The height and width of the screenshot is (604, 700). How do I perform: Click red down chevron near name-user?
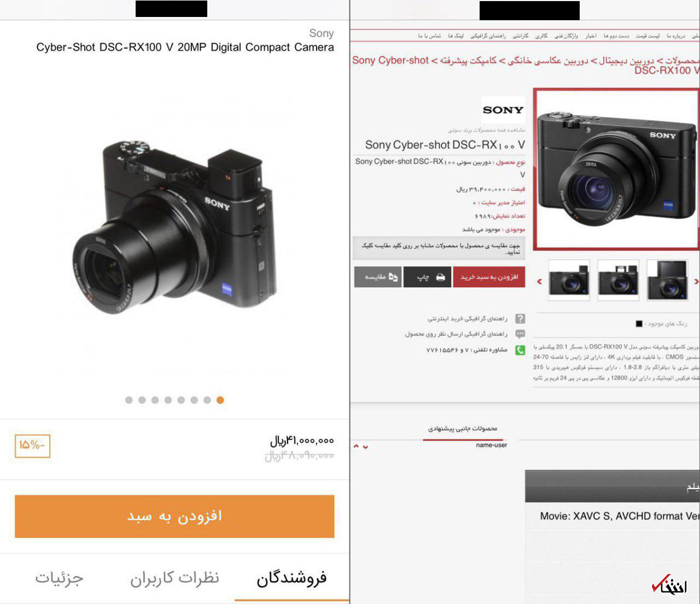[365, 447]
